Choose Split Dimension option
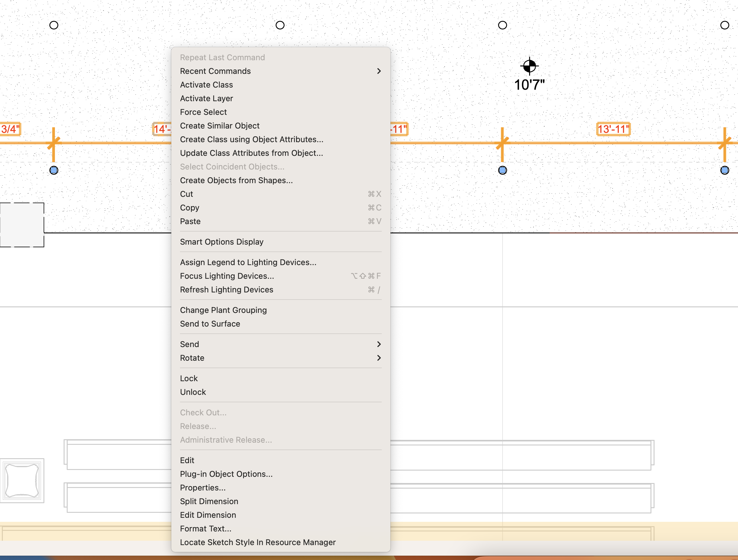738x560 pixels. pyautogui.click(x=209, y=501)
